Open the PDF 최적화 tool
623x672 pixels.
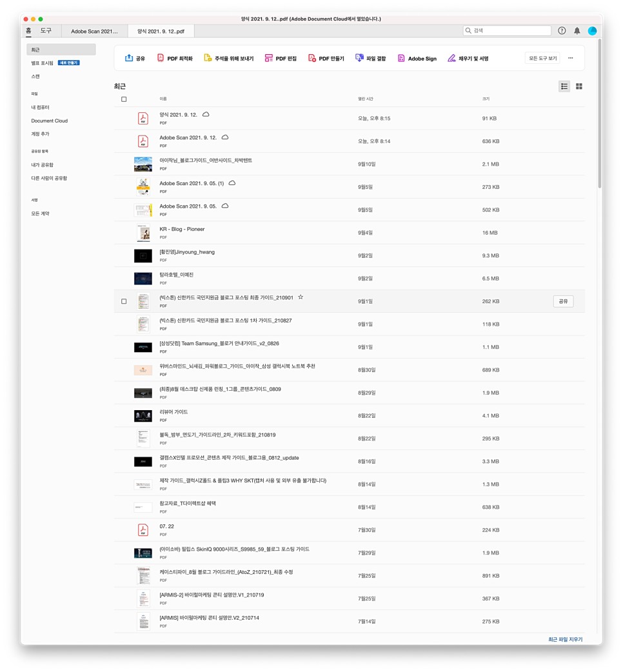click(x=174, y=58)
